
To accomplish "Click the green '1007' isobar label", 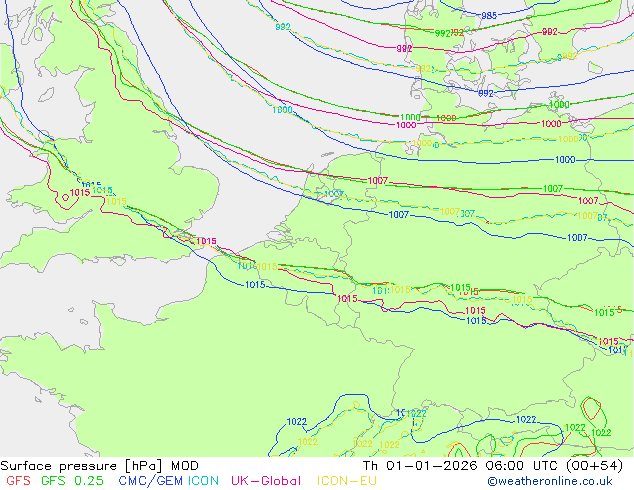I will point(553,188).
